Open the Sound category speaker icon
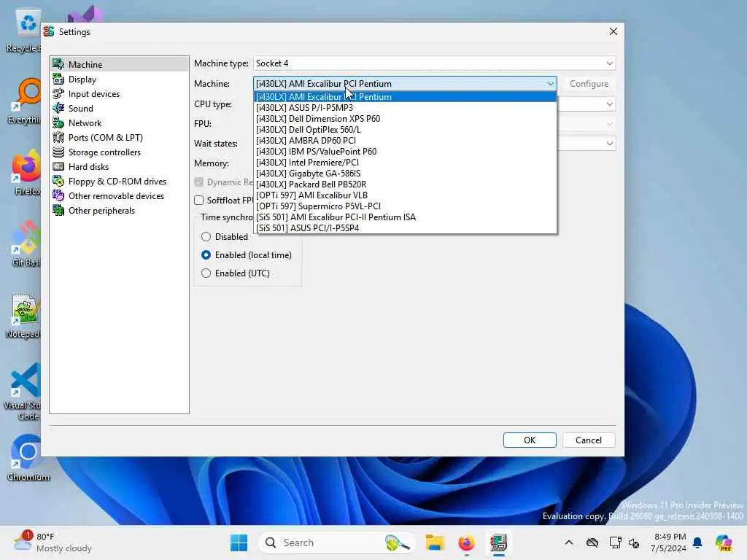The height and width of the screenshot is (560, 747). point(58,108)
